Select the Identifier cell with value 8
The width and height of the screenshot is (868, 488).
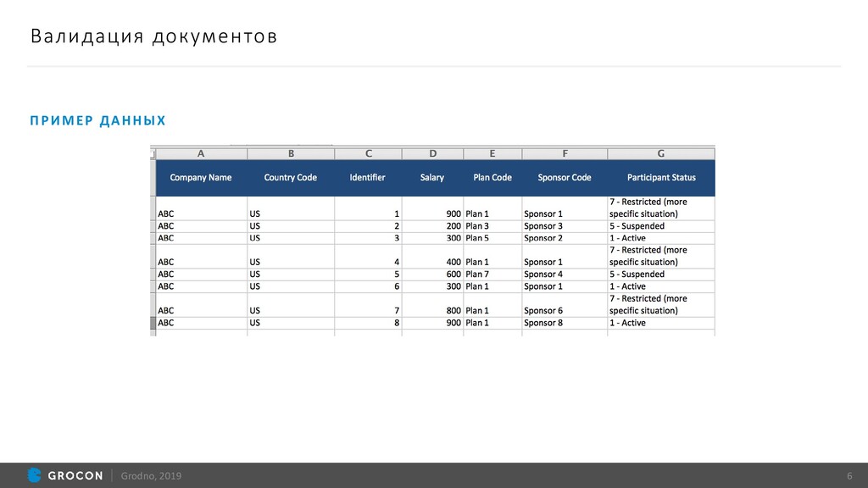[368, 323]
